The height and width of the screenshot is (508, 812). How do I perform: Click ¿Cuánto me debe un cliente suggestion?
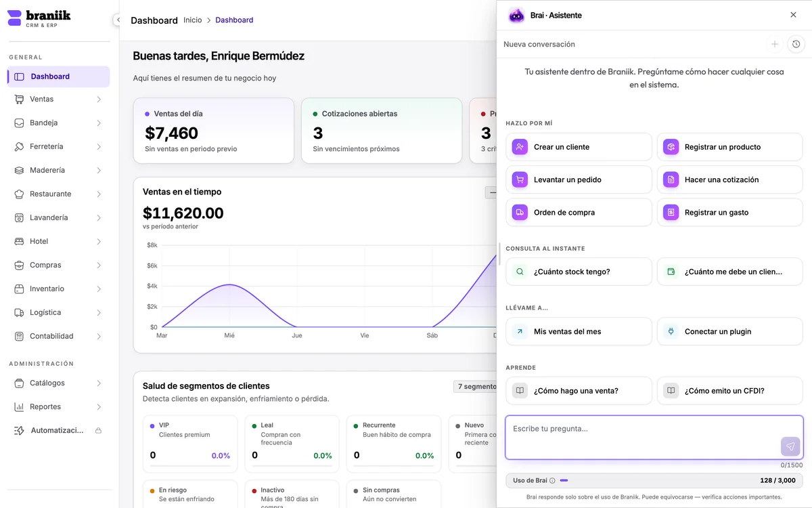tap(729, 272)
